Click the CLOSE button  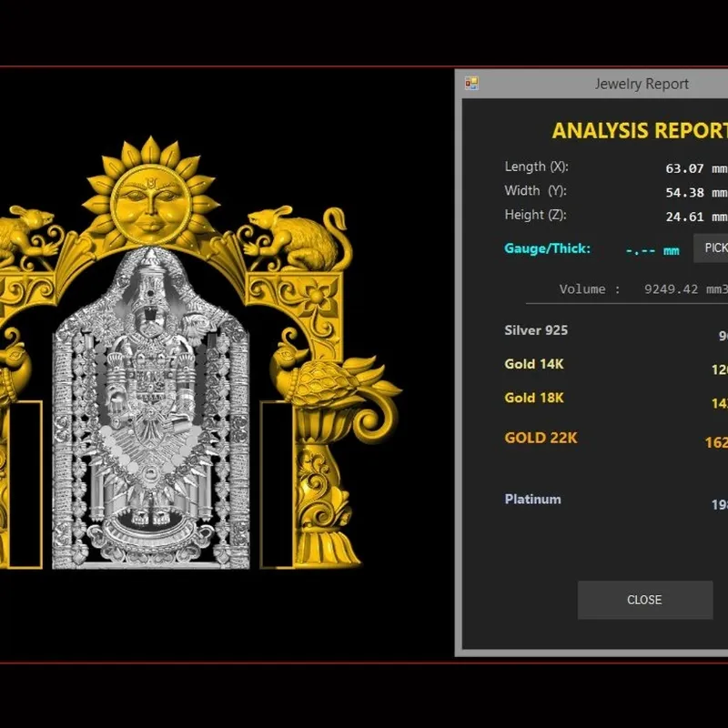coord(645,600)
